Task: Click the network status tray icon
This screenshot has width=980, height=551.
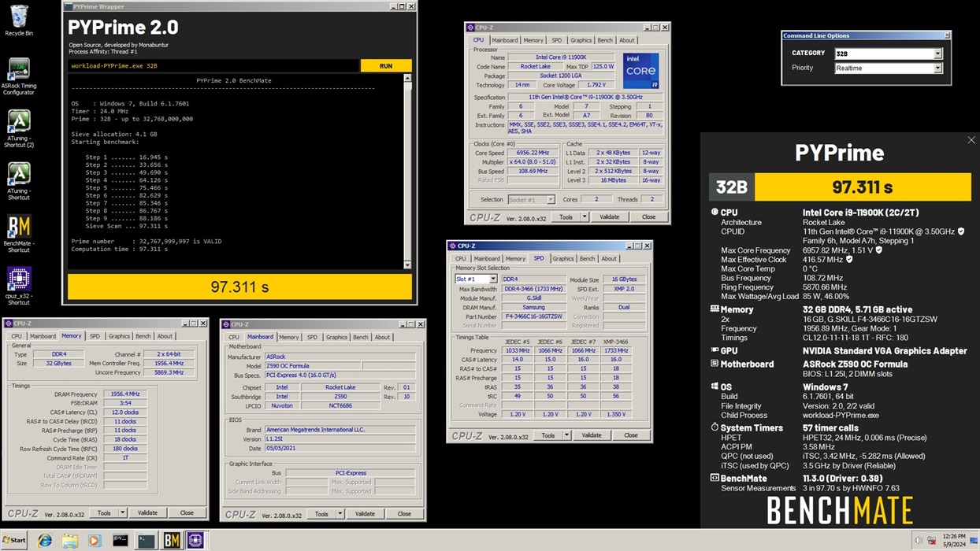Action: coord(932,541)
